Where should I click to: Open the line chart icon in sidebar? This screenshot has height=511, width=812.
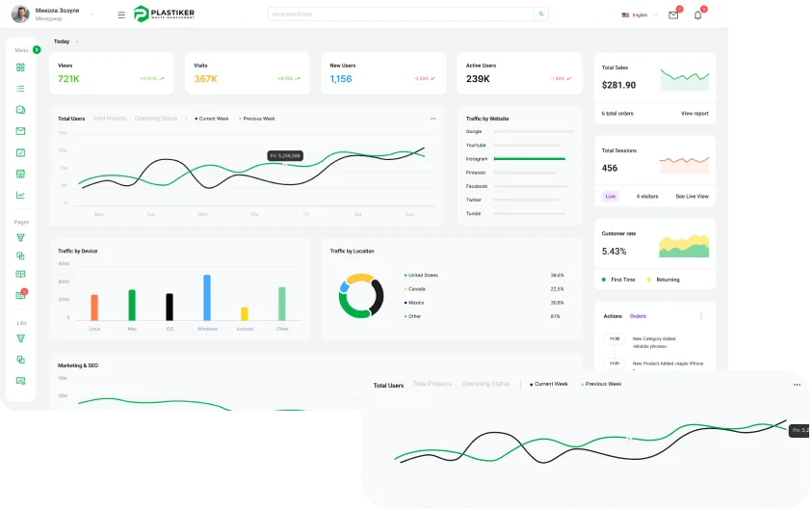click(20, 195)
